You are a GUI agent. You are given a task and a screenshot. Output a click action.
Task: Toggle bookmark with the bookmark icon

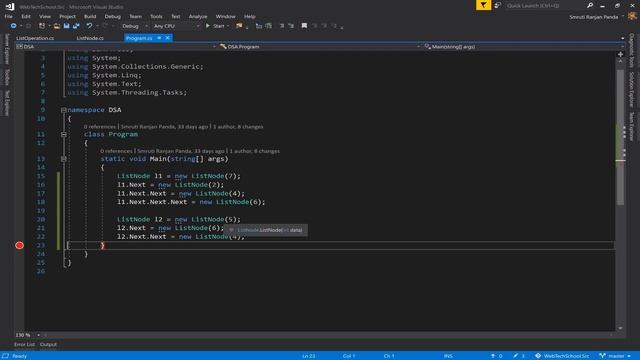click(304, 26)
